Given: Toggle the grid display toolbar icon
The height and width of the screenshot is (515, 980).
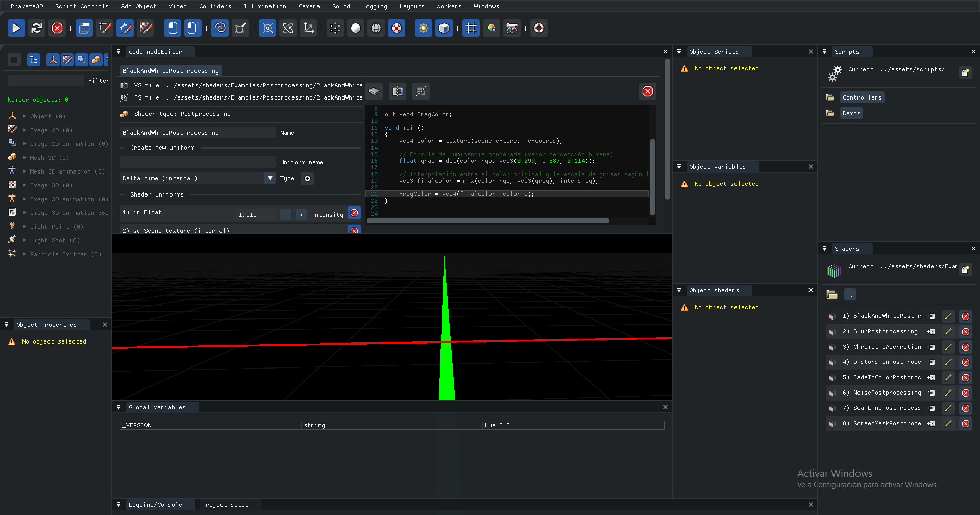Looking at the screenshot, I should (471, 28).
